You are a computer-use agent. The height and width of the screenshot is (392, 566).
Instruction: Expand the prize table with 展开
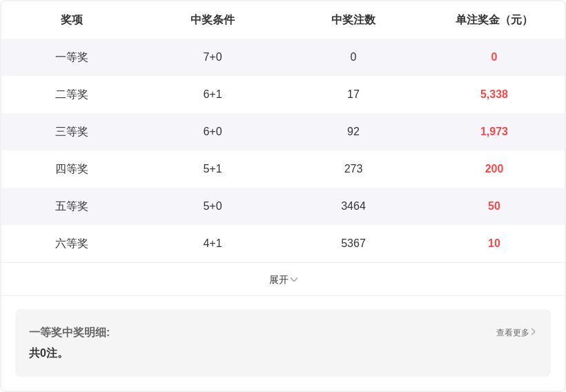(279, 280)
